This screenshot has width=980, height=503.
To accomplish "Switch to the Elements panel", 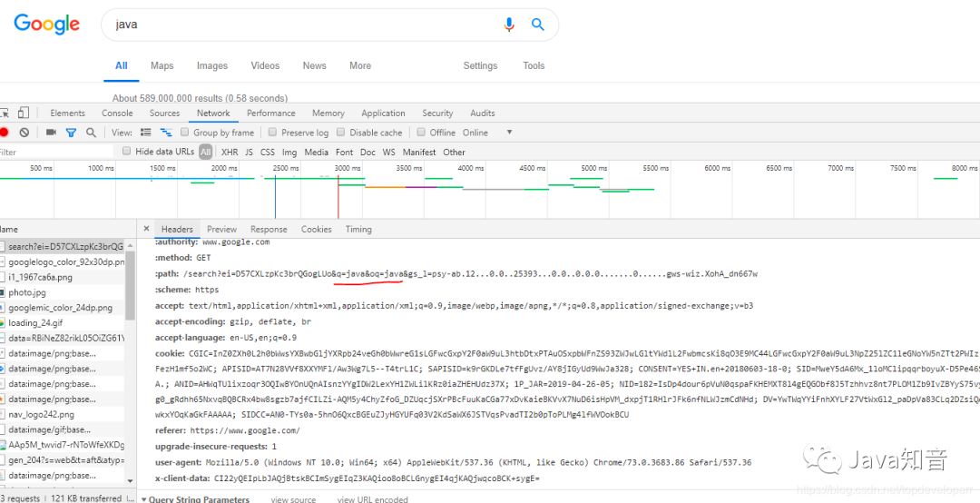I will [x=67, y=113].
